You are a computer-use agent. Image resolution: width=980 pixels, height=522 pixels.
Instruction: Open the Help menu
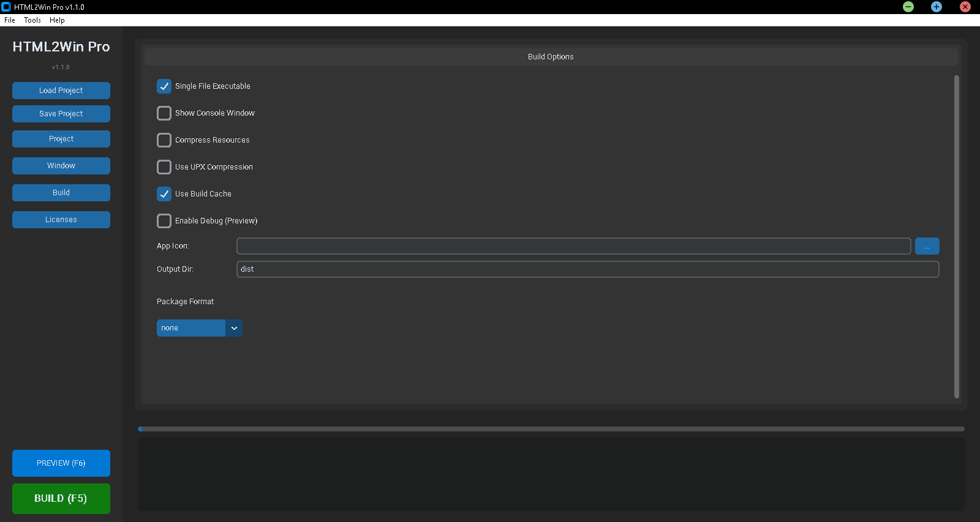[x=57, y=20]
